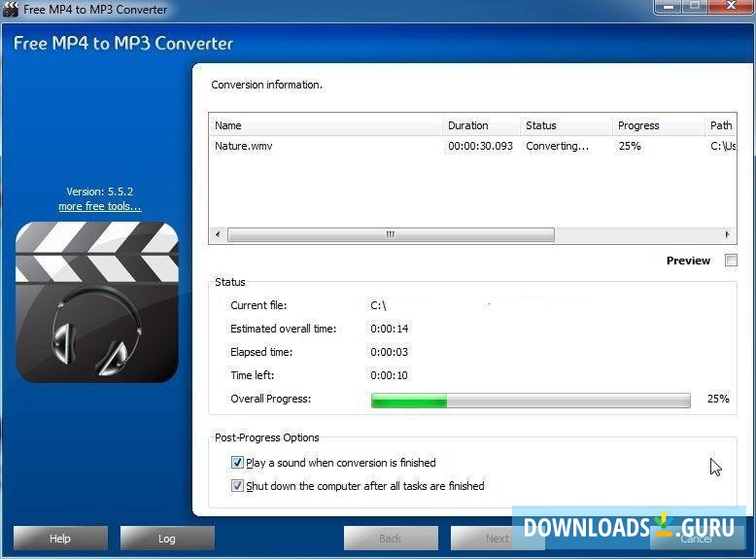
Task: Click the 00:00:30.093 duration cell
Action: click(481, 146)
